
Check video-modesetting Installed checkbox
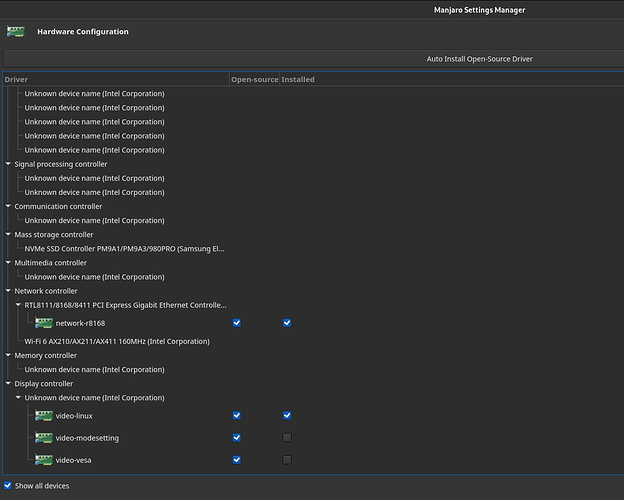click(x=287, y=438)
